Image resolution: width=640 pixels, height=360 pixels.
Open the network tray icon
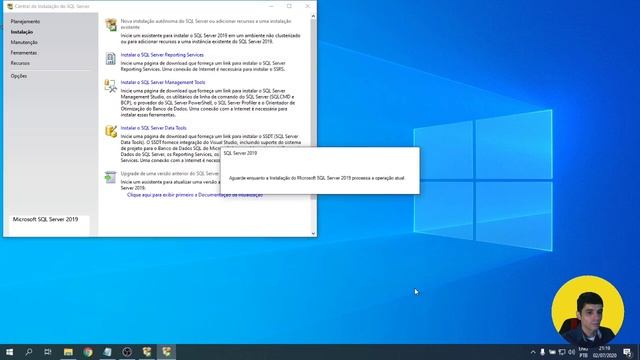point(562,352)
